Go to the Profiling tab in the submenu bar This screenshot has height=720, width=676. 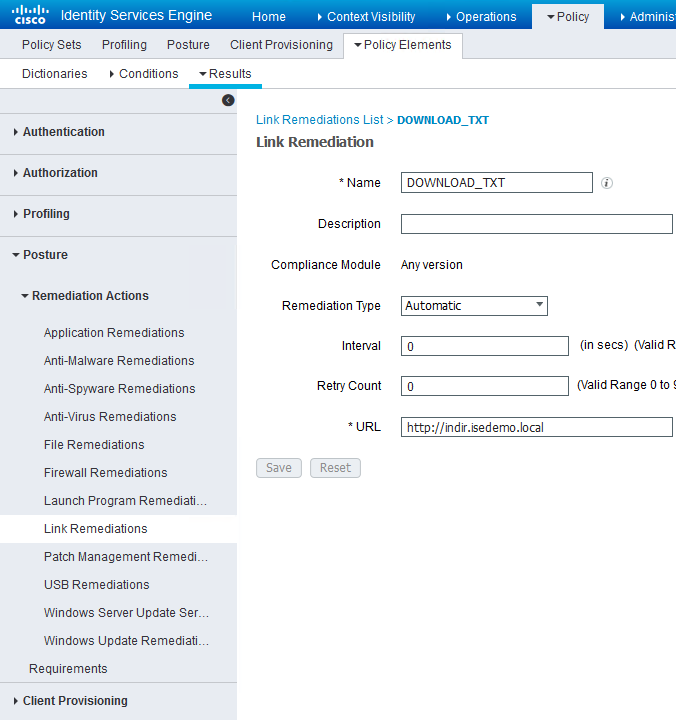124,45
